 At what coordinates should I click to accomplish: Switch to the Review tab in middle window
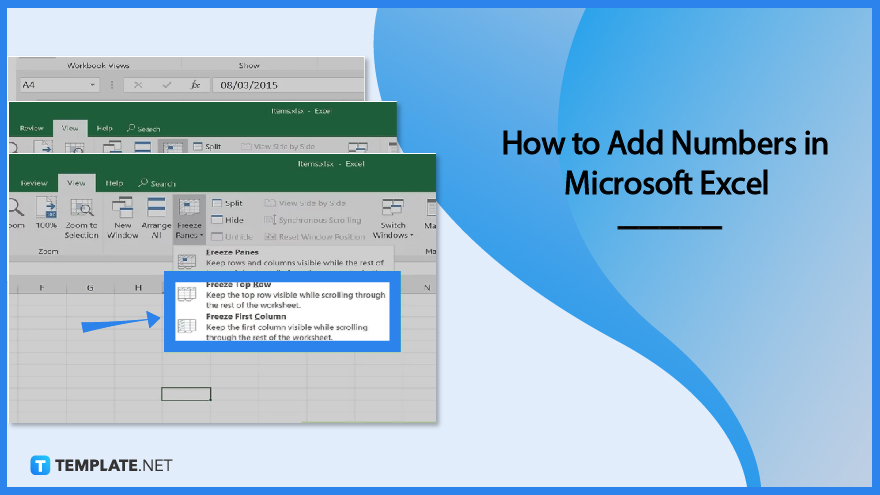pos(31,128)
